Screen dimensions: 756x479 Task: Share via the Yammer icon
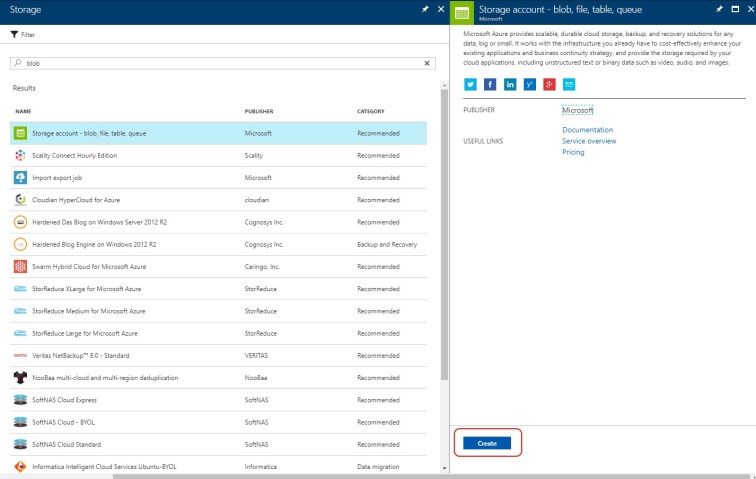coord(529,84)
